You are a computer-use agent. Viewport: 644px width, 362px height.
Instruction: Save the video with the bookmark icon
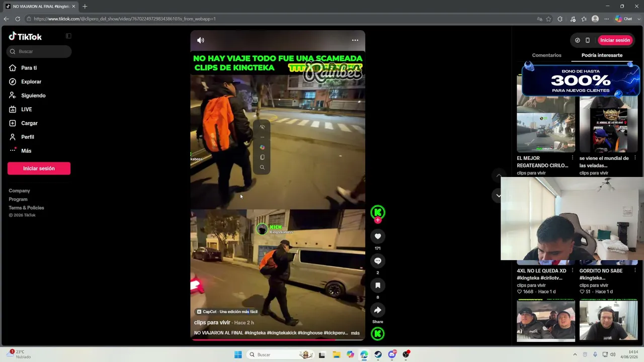[378, 285]
